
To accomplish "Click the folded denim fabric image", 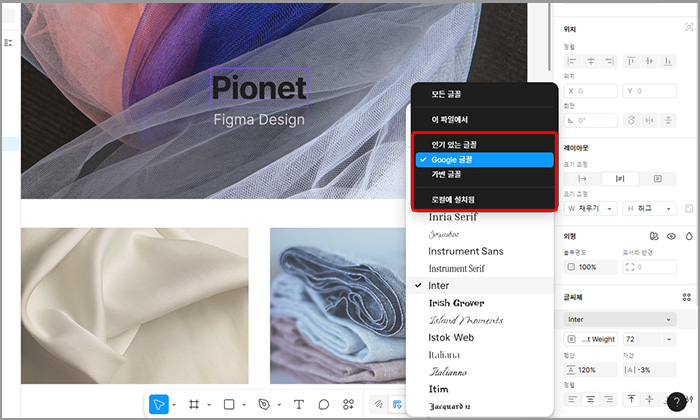I will [x=338, y=306].
